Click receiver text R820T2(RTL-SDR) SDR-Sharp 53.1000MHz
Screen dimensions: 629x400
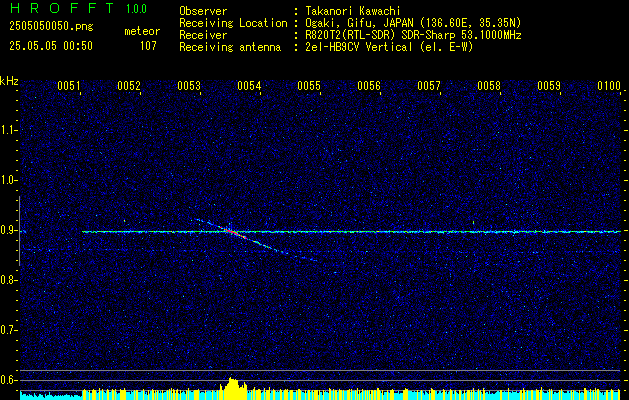[413, 35]
